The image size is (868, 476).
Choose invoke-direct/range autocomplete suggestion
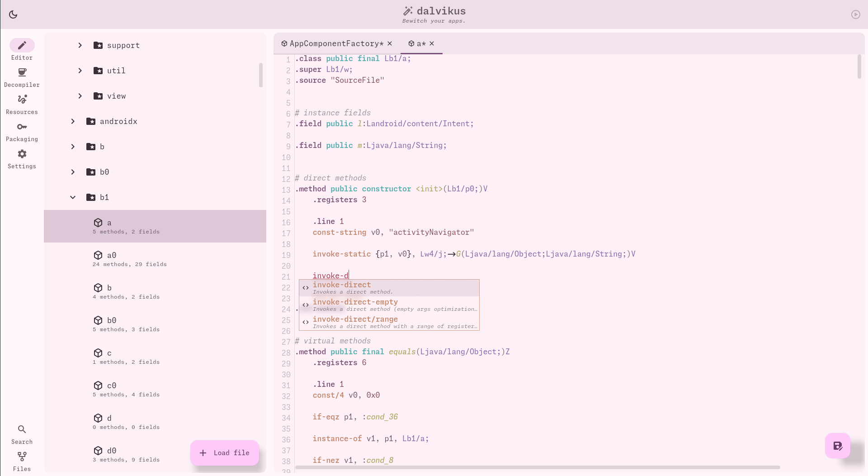click(389, 322)
